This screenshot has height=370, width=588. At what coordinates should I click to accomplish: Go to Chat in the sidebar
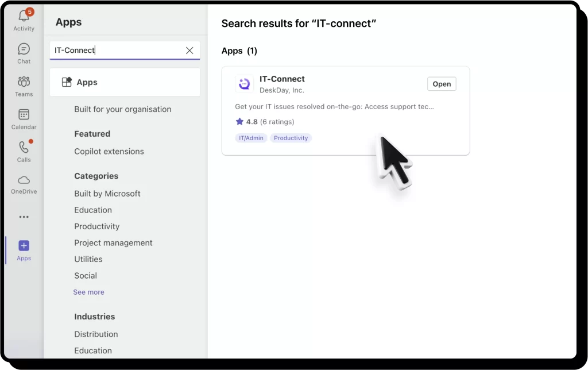(x=24, y=50)
